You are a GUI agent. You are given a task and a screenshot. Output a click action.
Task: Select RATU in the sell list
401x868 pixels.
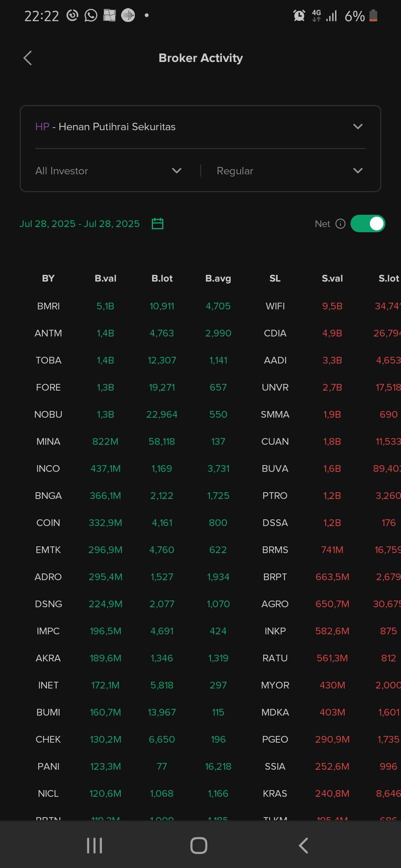275,658
